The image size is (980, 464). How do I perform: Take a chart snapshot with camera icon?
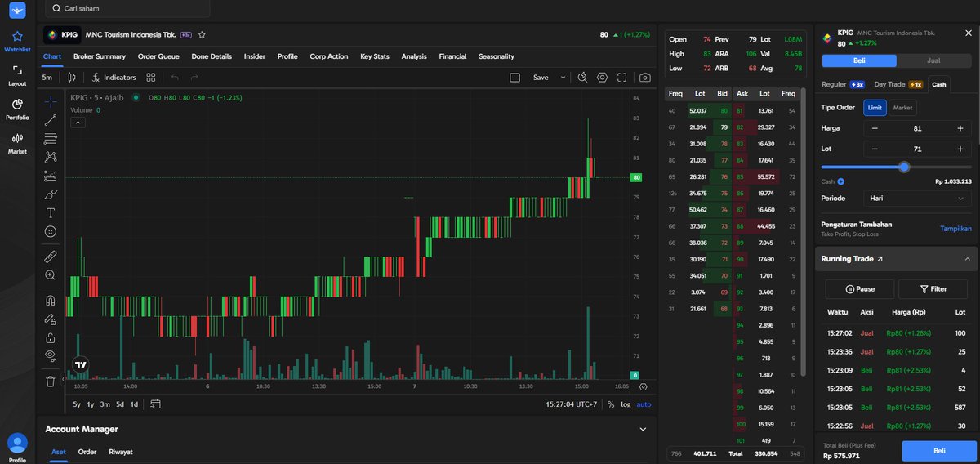pyautogui.click(x=645, y=77)
